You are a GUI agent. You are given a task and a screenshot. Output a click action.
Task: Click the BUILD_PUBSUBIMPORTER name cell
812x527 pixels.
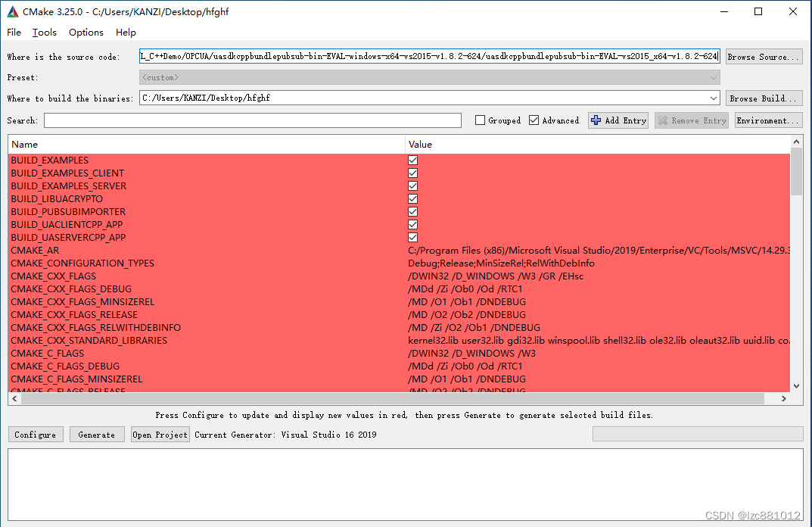(68, 211)
